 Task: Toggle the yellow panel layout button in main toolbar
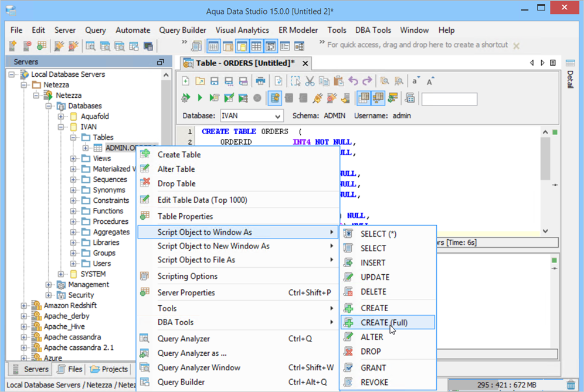point(242,46)
